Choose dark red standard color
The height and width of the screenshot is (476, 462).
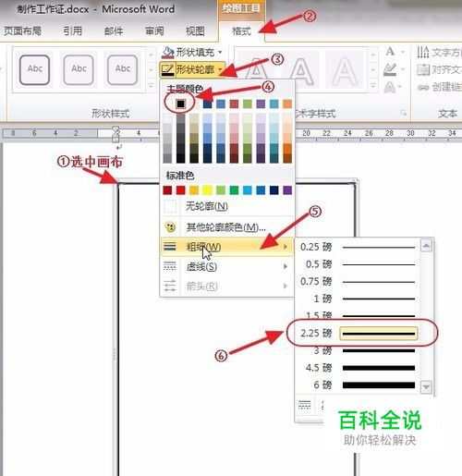point(167,190)
